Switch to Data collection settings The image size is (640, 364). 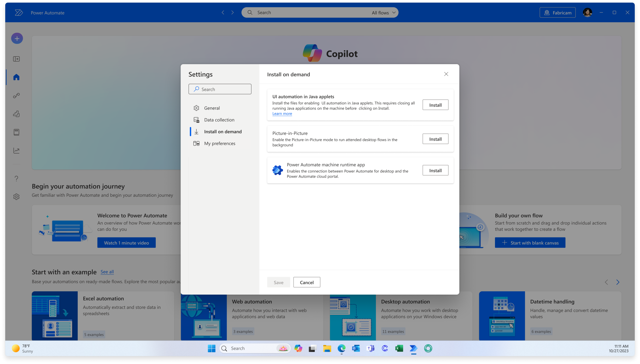click(x=219, y=120)
